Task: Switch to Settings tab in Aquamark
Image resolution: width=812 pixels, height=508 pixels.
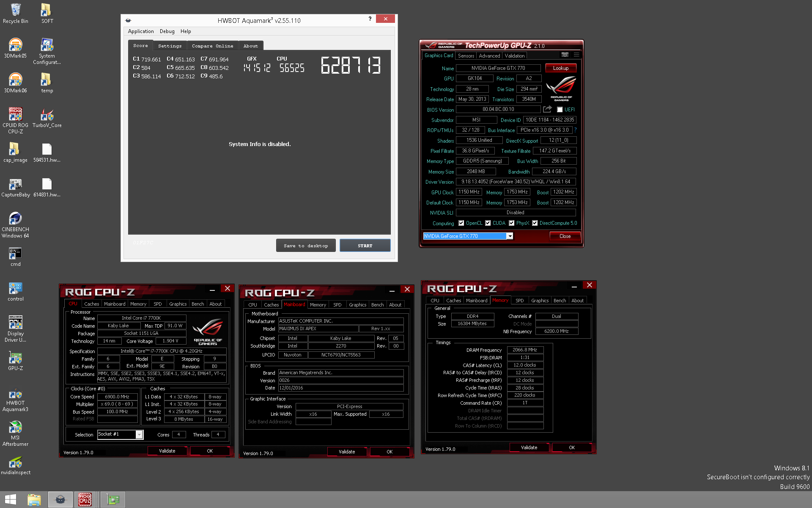Action: (x=170, y=46)
